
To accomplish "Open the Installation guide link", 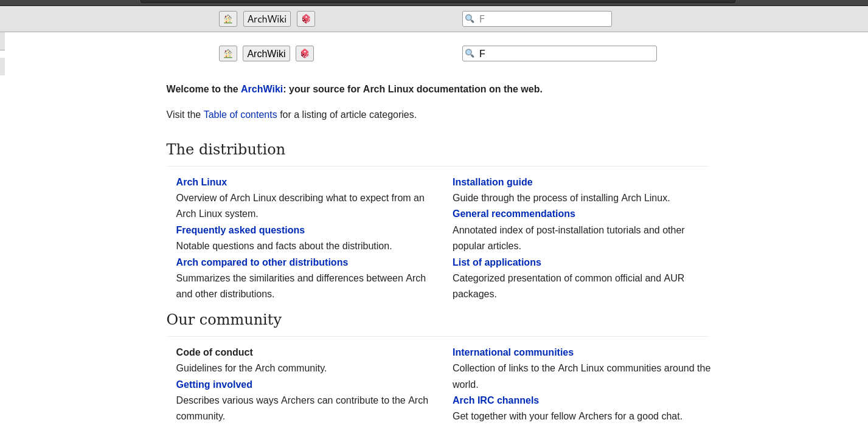I will coord(493,182).
